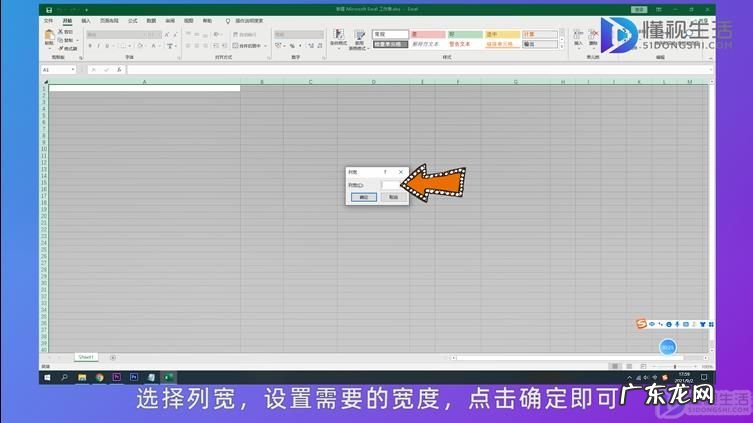The height and width of the screenshot is (423, 753).
Task: Click the Format Painter brush icon
Action: [61, 48]
